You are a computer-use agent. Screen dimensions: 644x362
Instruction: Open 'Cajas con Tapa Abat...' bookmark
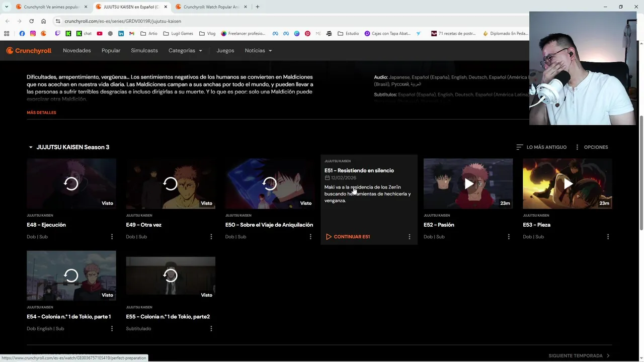tap(387, 34)
